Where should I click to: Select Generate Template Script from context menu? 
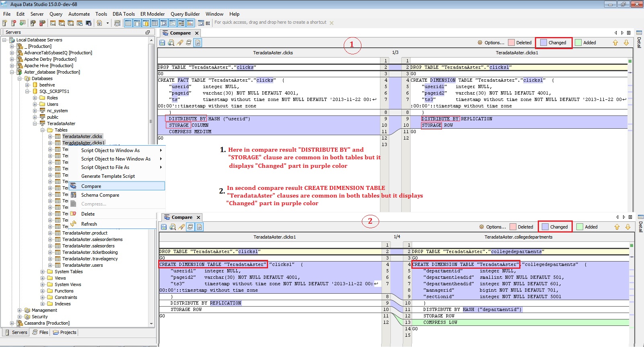pyautogui.click(x=117, y=176)
